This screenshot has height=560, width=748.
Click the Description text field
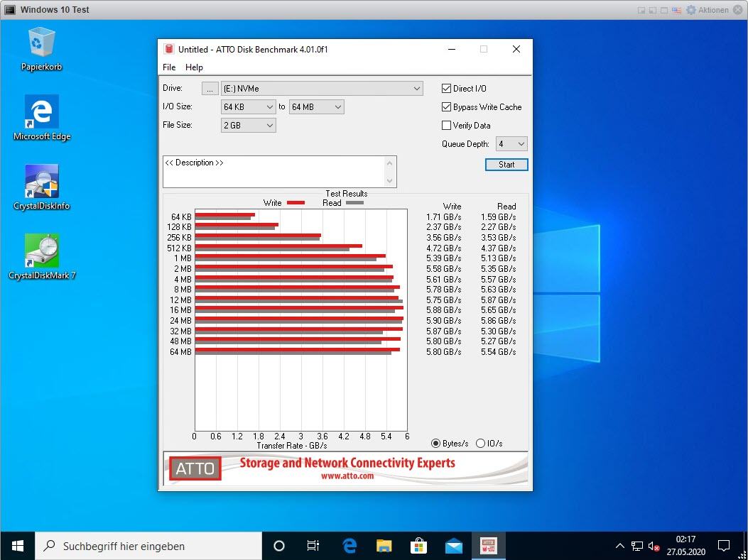pyautogui.click(x=273, y=172)
